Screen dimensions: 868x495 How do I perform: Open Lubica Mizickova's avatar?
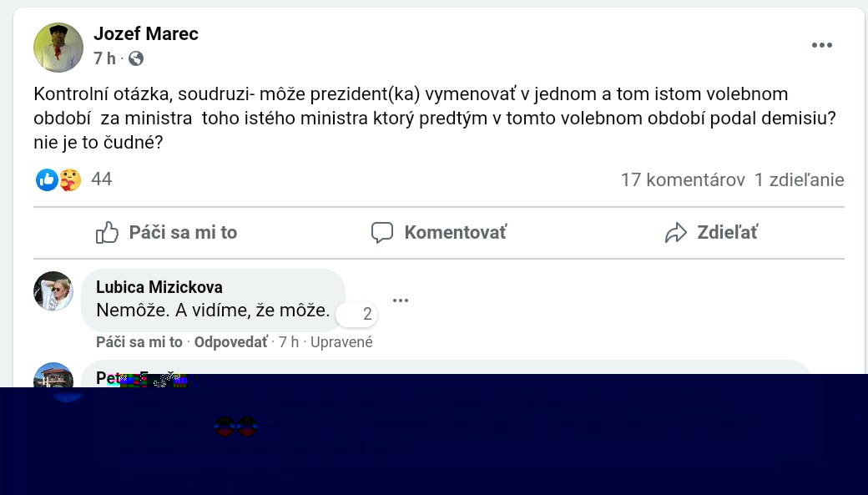53,291
